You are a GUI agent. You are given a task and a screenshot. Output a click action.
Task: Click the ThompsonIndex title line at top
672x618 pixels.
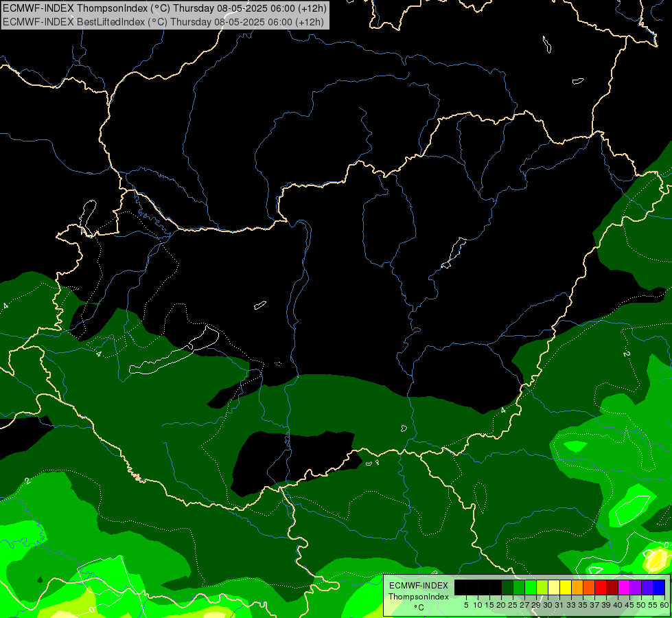[165, 8]
